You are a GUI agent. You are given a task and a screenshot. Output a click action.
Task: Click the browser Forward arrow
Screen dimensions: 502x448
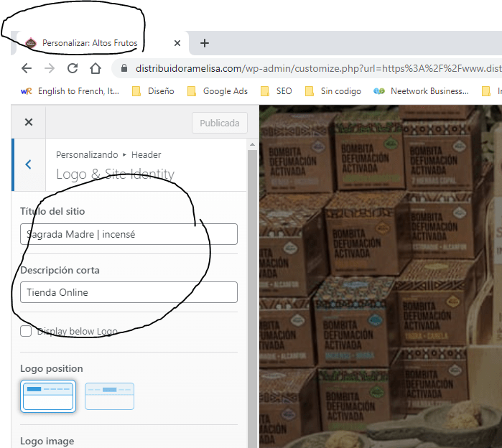pyautogui.click(x=50, y=68)
